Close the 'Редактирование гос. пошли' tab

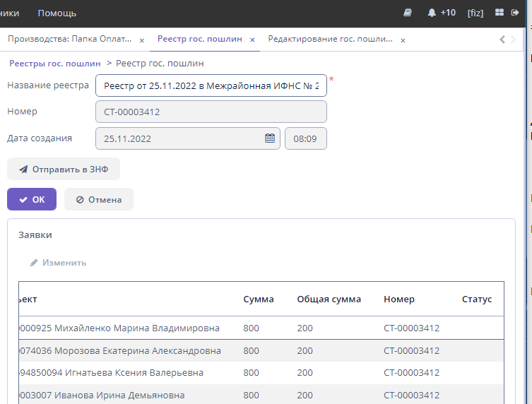pos(403,40)
